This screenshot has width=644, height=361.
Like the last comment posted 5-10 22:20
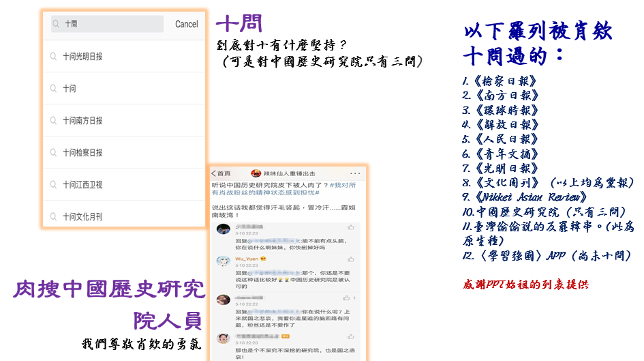tap(351, 336)
